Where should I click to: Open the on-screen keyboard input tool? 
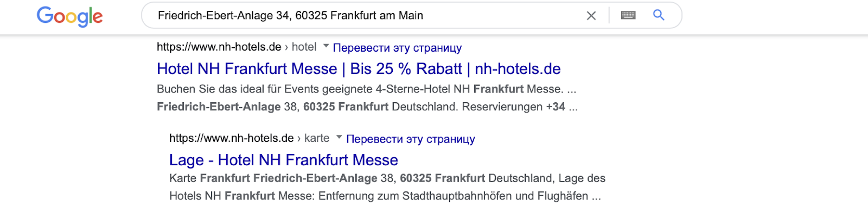pyautogui.click(x=628, y=15)
